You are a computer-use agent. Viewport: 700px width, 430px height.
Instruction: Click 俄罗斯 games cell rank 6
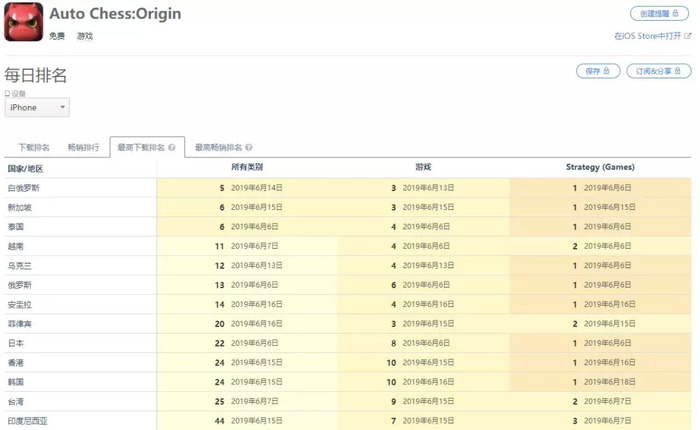coord(423,285)
